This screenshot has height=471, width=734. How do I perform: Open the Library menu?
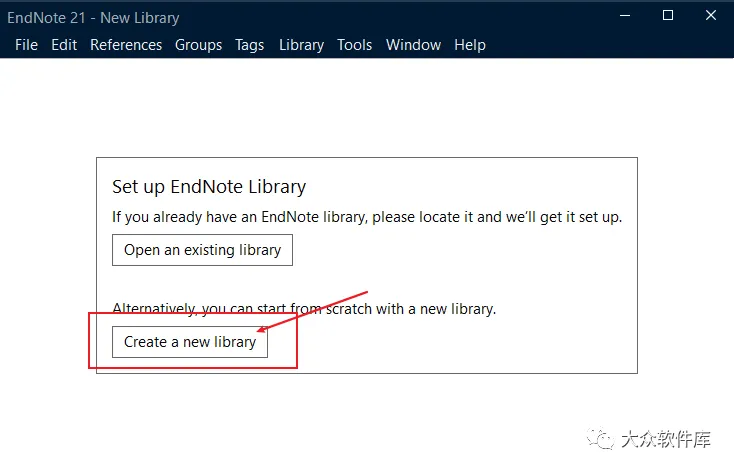pos(301,45)
